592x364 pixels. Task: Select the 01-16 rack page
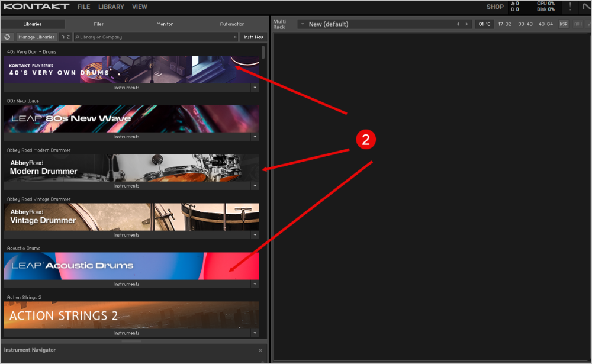tap(484, 24)
